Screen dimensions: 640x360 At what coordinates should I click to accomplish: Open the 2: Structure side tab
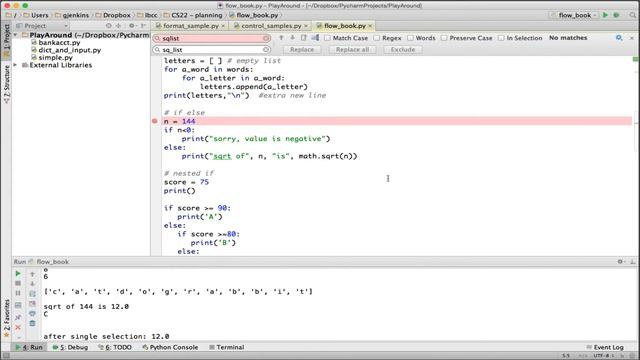[x=7, y=84]
